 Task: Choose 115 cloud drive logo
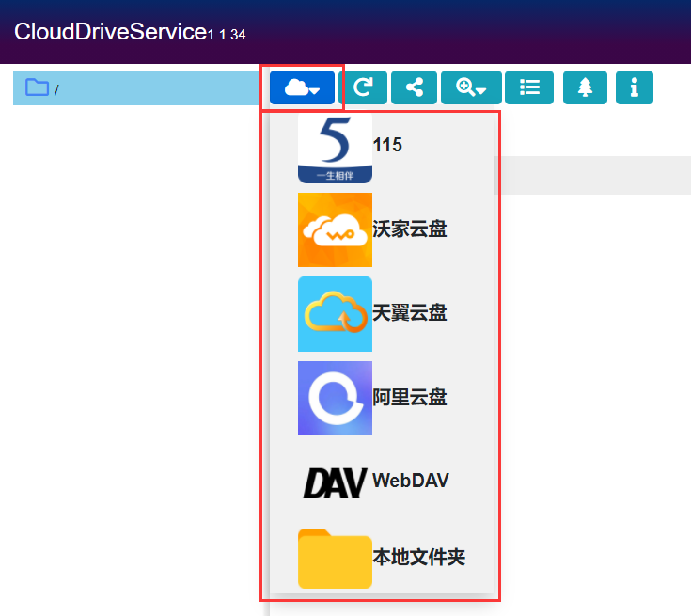(x=335, y=149)
